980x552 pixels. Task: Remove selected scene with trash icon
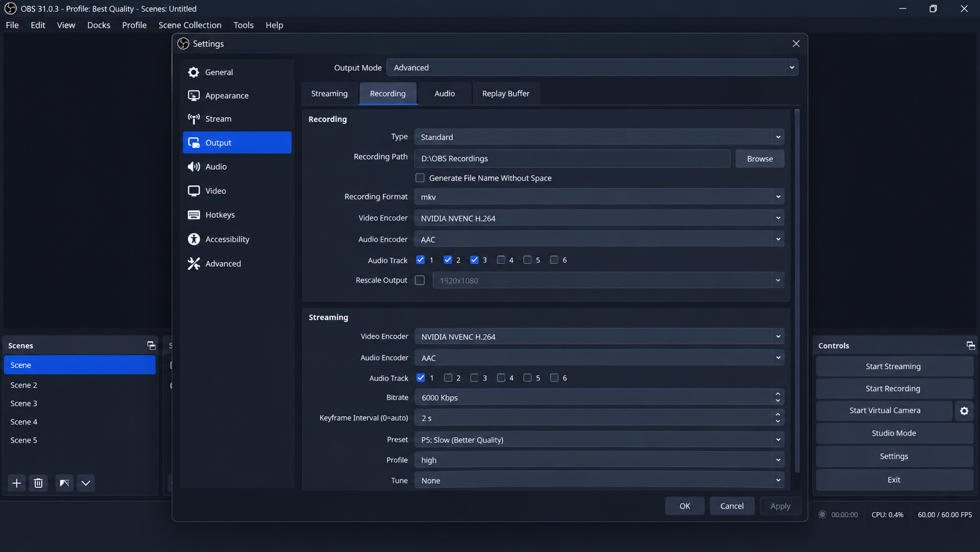tap(38, 483)
